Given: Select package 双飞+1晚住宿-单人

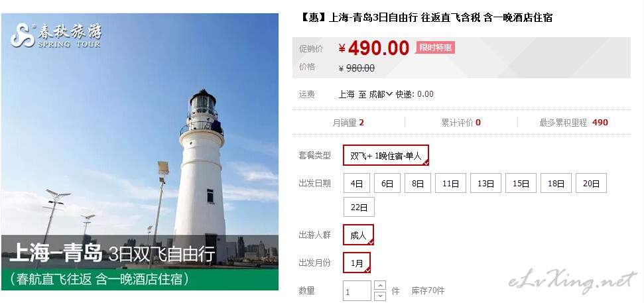Looking at the screenshot, I should click(x=385, y=155).
